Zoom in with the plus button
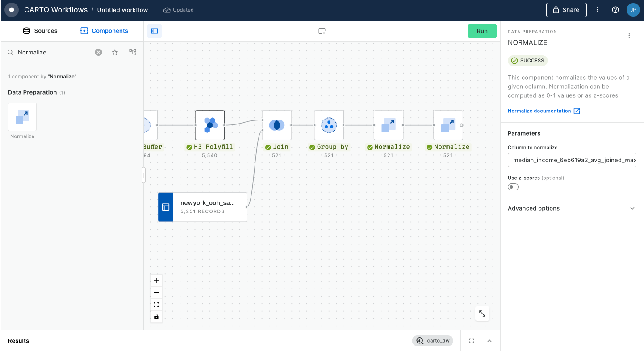The height and width of the screenshot is (351, 644). click(156, 281)
